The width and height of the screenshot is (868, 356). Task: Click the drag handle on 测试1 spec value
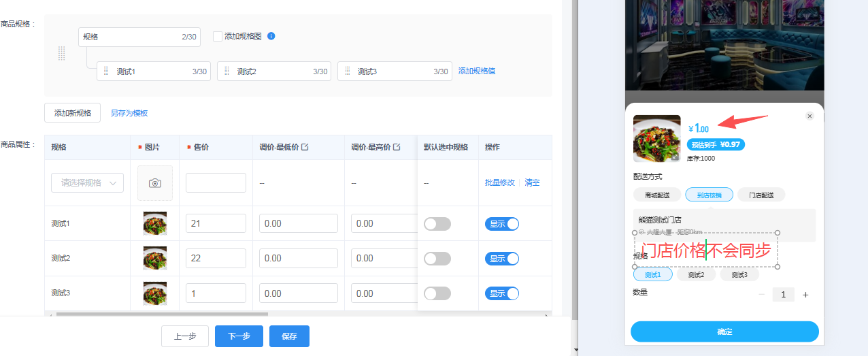click(106, 71)
